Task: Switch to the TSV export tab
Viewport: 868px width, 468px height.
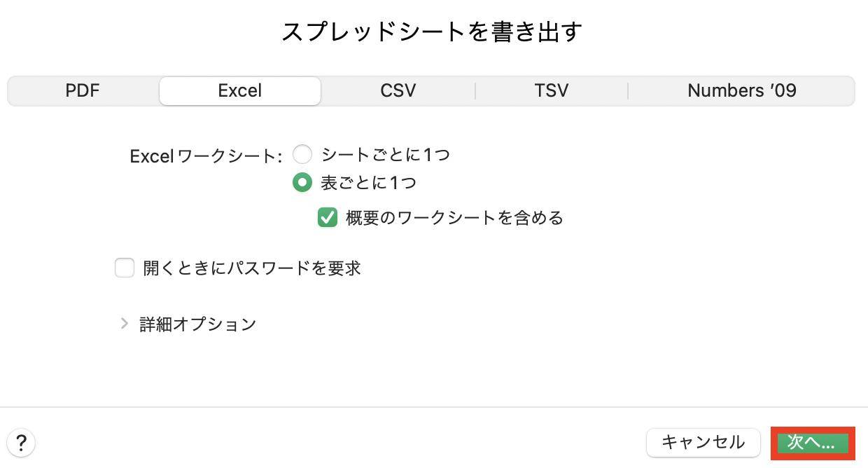Action: (552, 90)
